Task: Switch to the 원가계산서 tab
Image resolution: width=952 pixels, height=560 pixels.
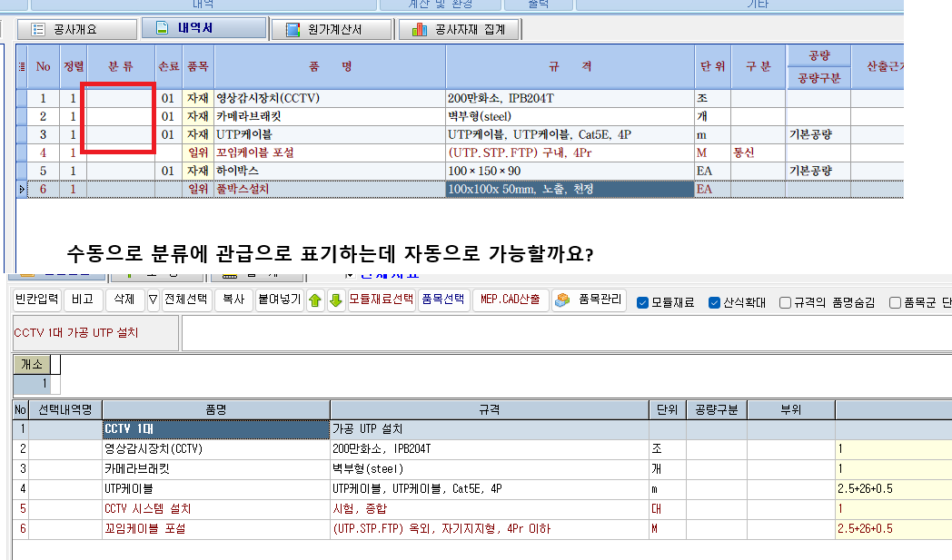Action: pyautogui.click(x=331, y=29)
